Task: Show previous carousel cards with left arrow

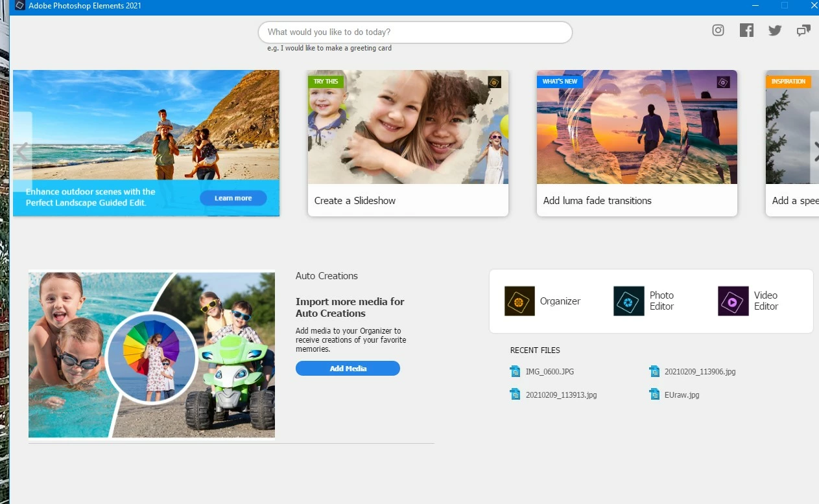Action: (x=22, y=152)
